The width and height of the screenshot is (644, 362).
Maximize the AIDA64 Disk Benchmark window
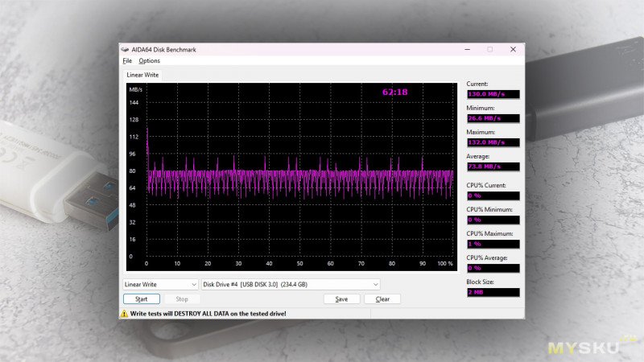click(x=489, y=49)
